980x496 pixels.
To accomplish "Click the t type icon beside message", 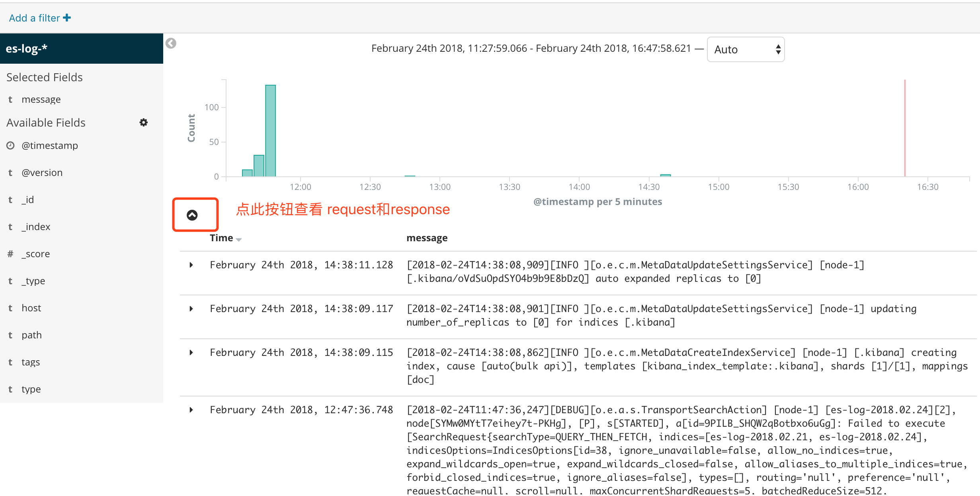I will click(10, 99).
